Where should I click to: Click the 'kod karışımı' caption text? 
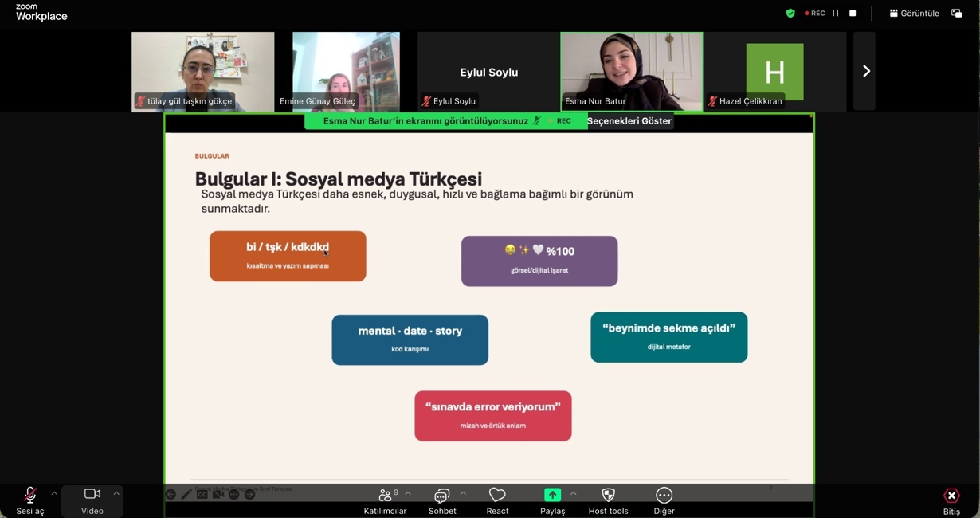tap(410, 349)
